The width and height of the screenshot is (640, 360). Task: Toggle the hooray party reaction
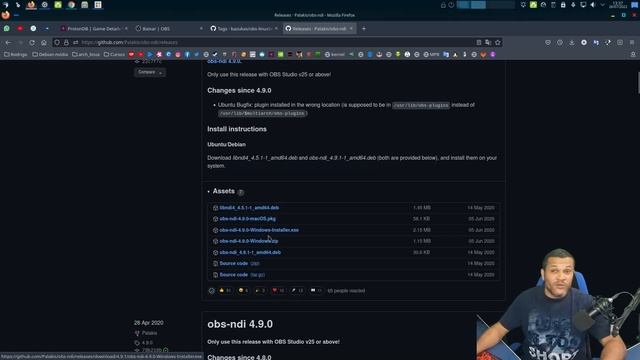260,291
